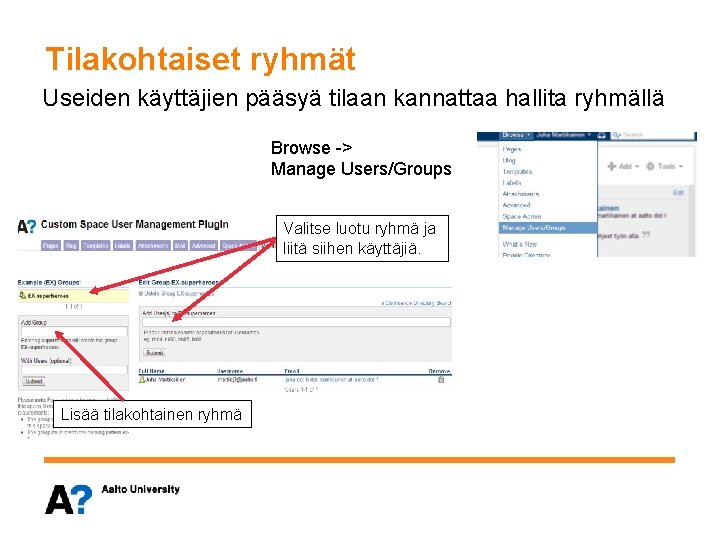
Task: Choose Labels in the Browse menu
Action: pyautogui.click(x=512, y=183)
